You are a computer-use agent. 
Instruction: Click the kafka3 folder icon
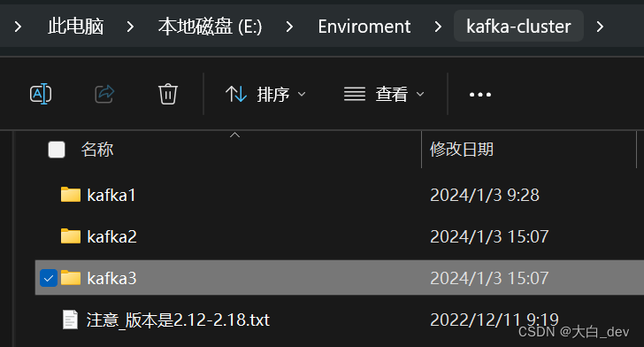point(71,278)
